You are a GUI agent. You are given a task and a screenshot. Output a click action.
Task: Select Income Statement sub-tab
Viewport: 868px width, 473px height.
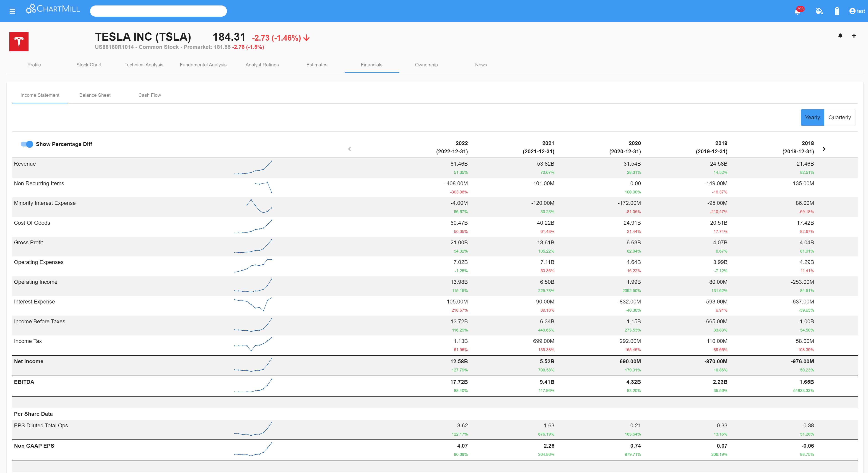(40, 95)
